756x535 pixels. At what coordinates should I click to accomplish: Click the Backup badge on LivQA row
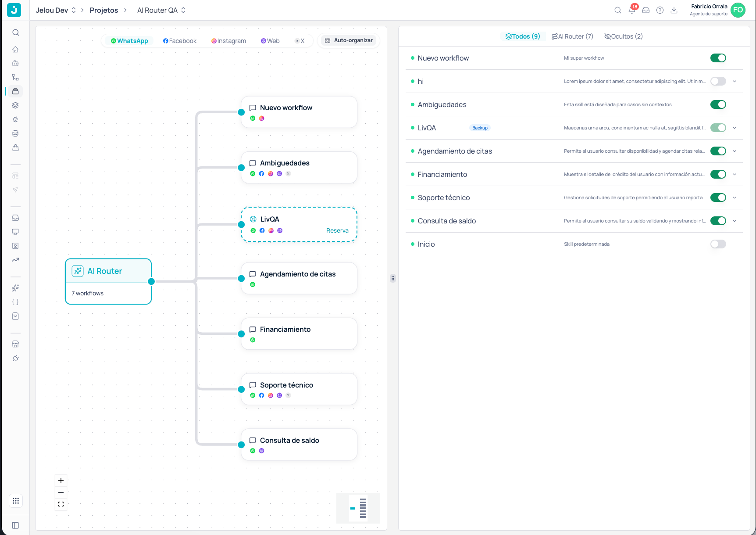point(480,128)
